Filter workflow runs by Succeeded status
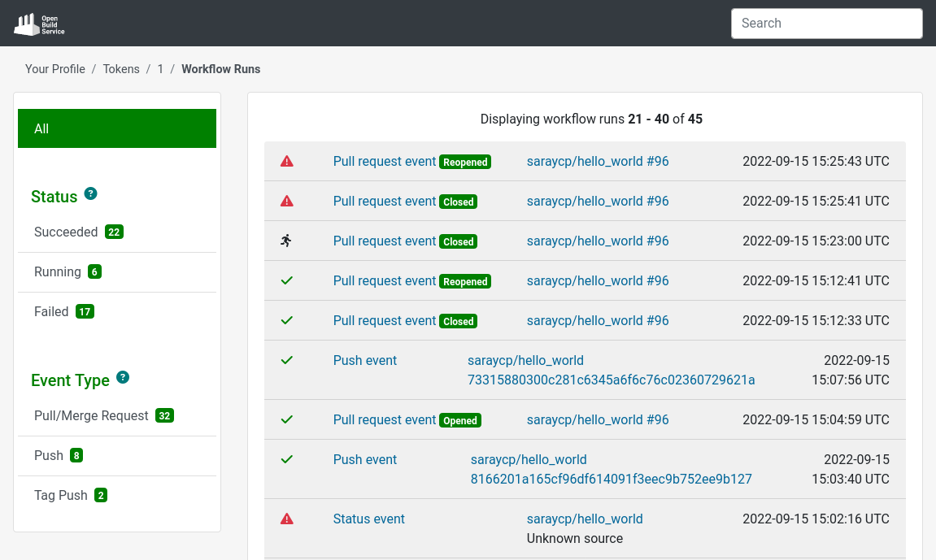The image size is (936, 560). pos(66,232)
